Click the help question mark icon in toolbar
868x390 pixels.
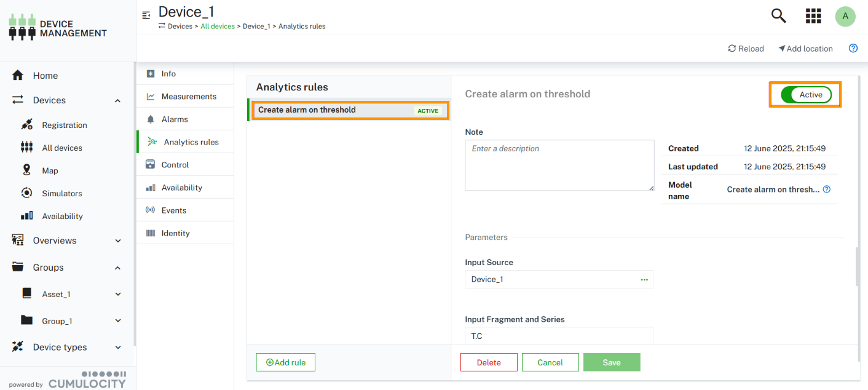[x=853, y=49]
